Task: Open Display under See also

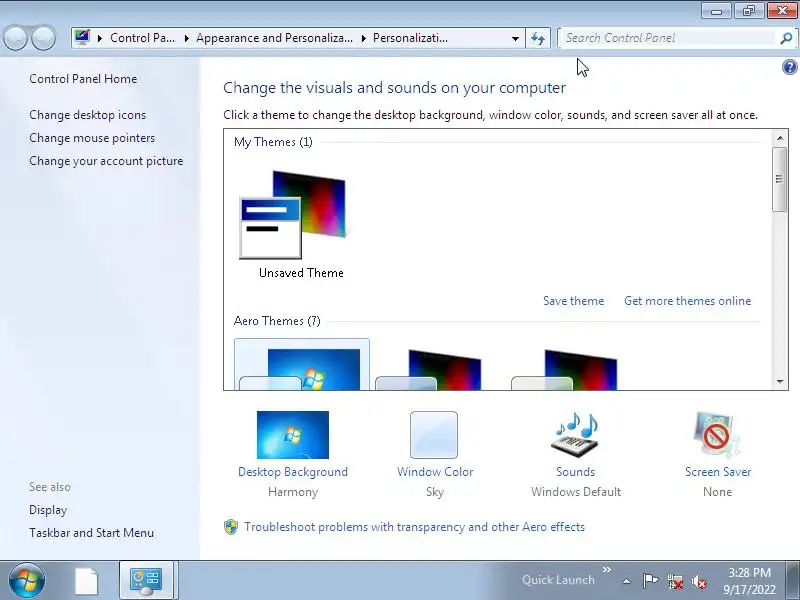Action: click(x=48, y=510)
